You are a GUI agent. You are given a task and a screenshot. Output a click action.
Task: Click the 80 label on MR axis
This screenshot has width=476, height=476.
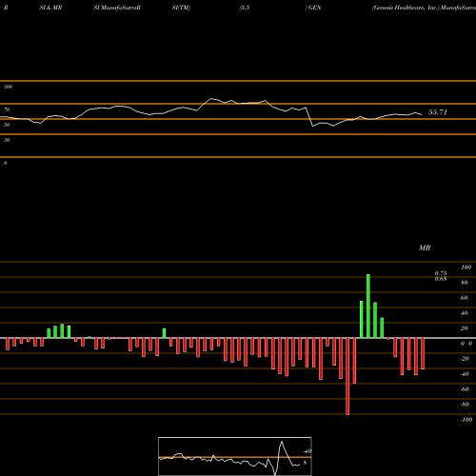pos(465,283)
